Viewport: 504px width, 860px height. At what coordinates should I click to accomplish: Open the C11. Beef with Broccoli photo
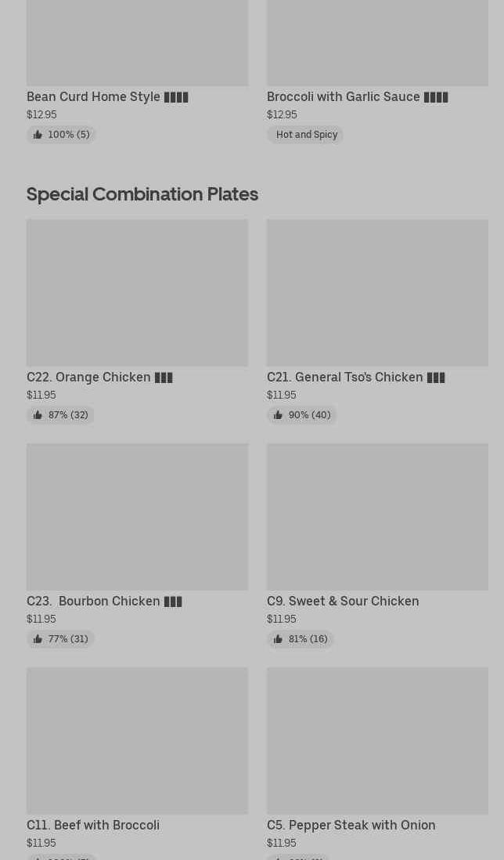pos(137,740)
